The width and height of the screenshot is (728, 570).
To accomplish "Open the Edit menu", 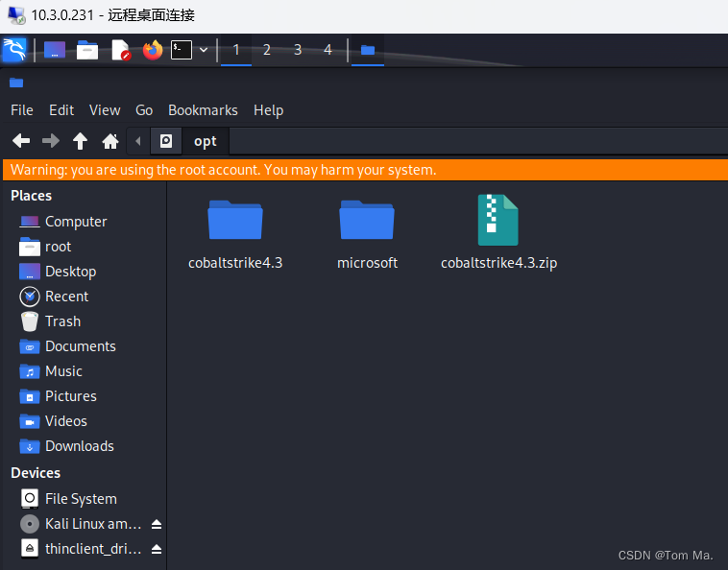I will [x=61, y=110].
